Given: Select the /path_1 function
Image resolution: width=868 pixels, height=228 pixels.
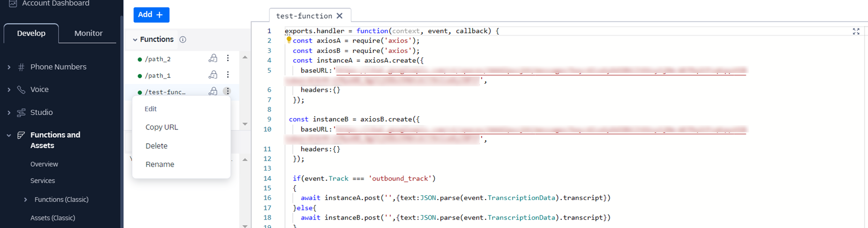Looking at the screenshot, I should pyautogui.click(x=158, y=76).
